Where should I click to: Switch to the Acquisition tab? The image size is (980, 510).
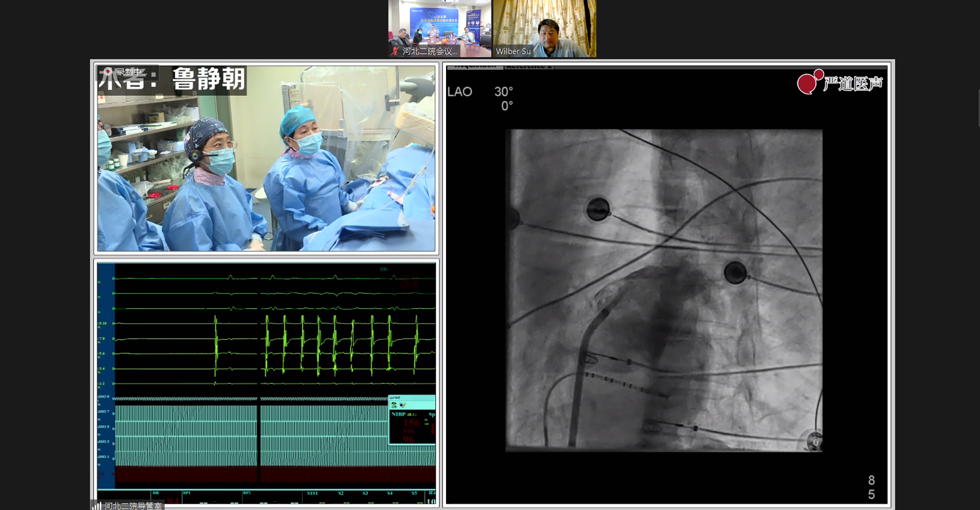[x=474, y=66]
